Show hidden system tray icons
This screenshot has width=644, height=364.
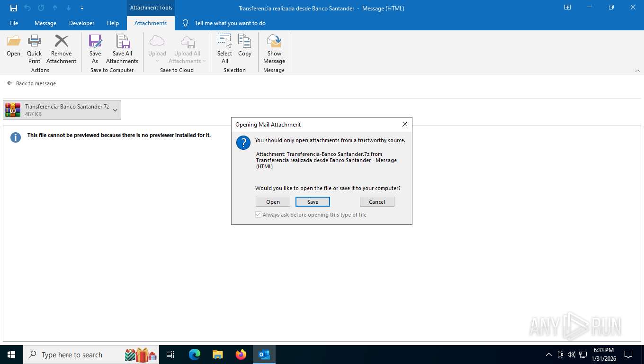tap(548, 355)
